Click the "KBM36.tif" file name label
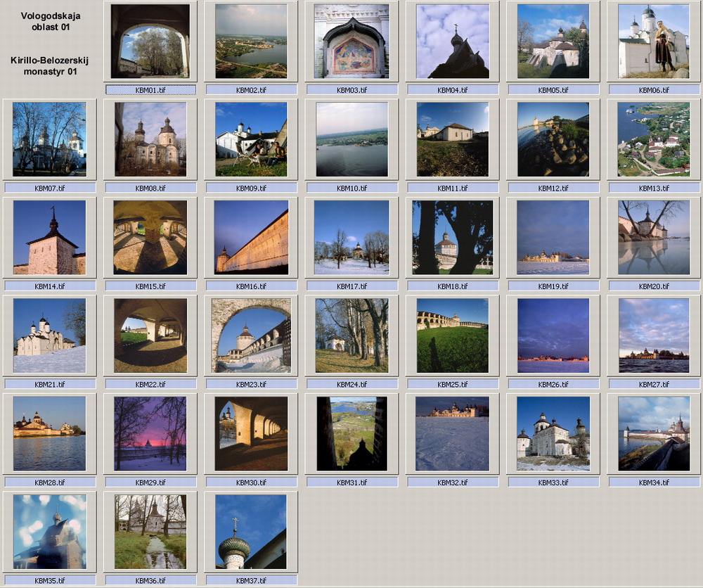This screenshot has height=588, width=703. 150,580
